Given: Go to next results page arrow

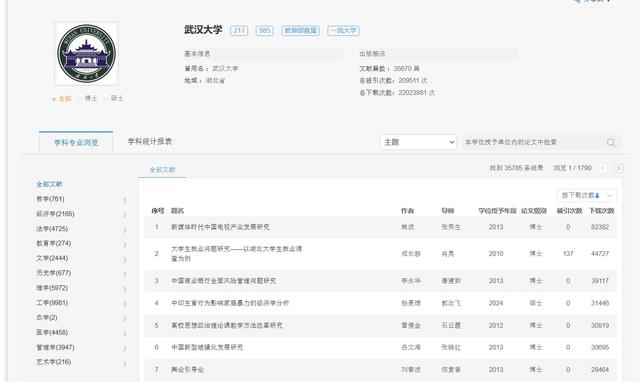Looking at the screenshot, I should coord(618,168).
